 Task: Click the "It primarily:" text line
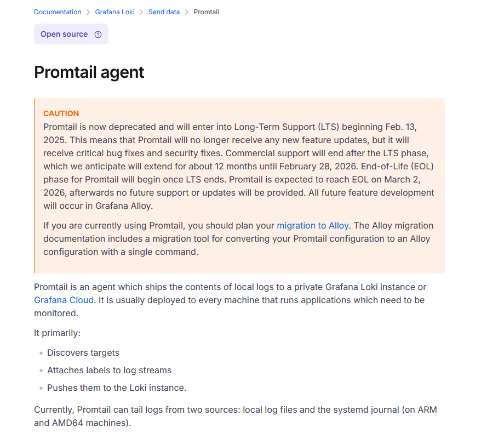pos(57,333)
